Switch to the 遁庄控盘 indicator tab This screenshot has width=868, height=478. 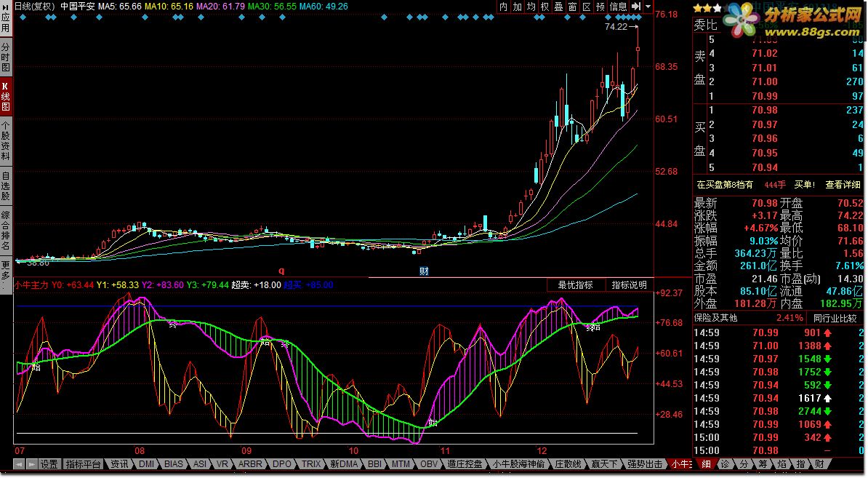(x=465, y=464)
